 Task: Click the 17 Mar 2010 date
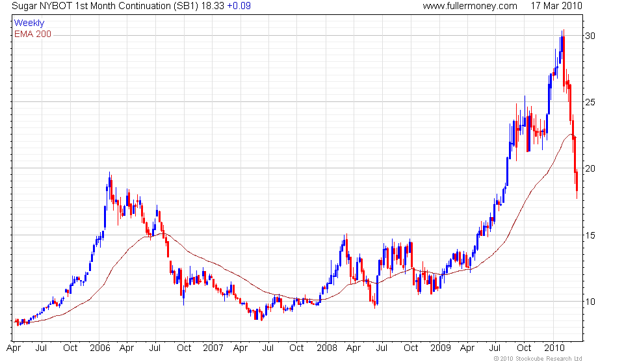tap(556, 6)
